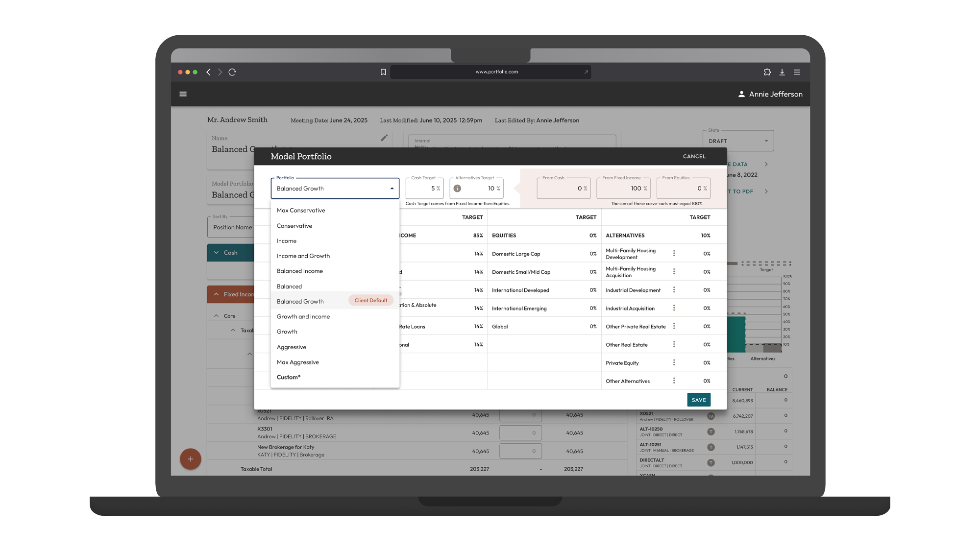Click the browser bookmark icon
This screenshot has width=980, height=551.
[x=383, y=72]
